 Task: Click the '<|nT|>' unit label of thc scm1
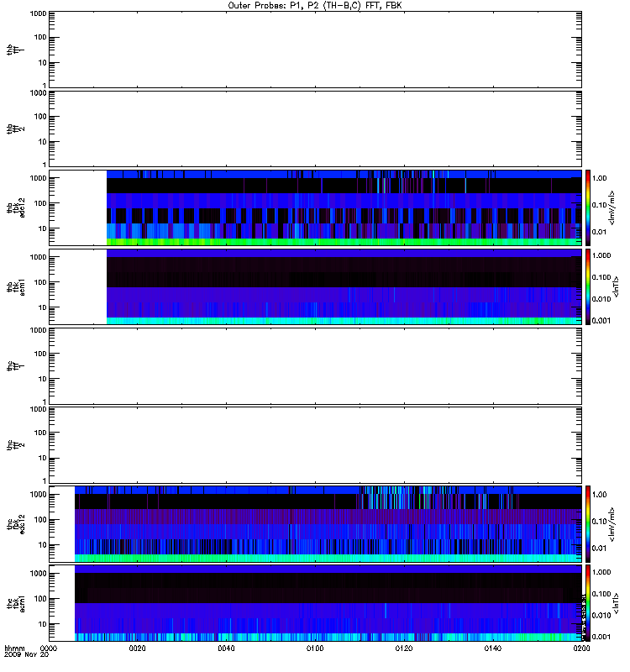(616, 603)
